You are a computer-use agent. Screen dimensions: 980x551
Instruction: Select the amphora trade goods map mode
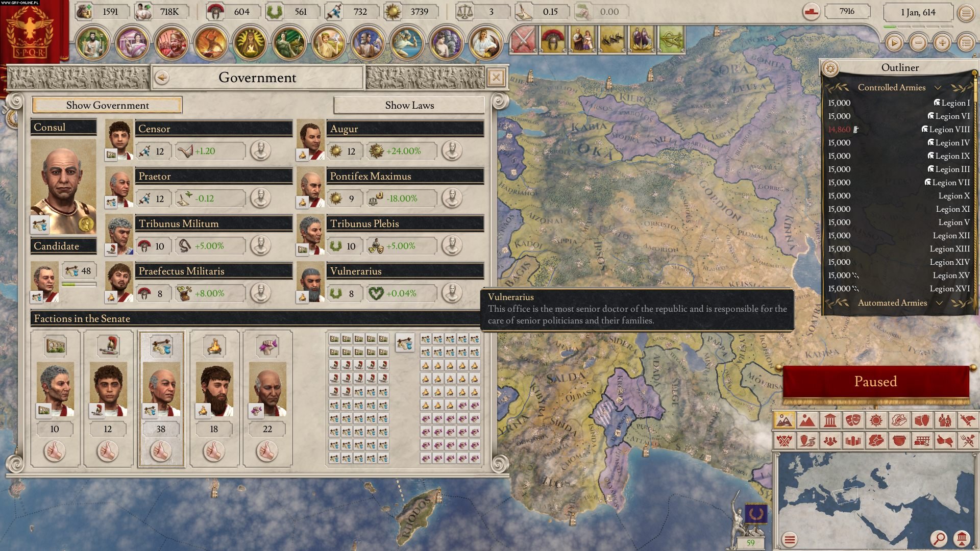(899, 440)
